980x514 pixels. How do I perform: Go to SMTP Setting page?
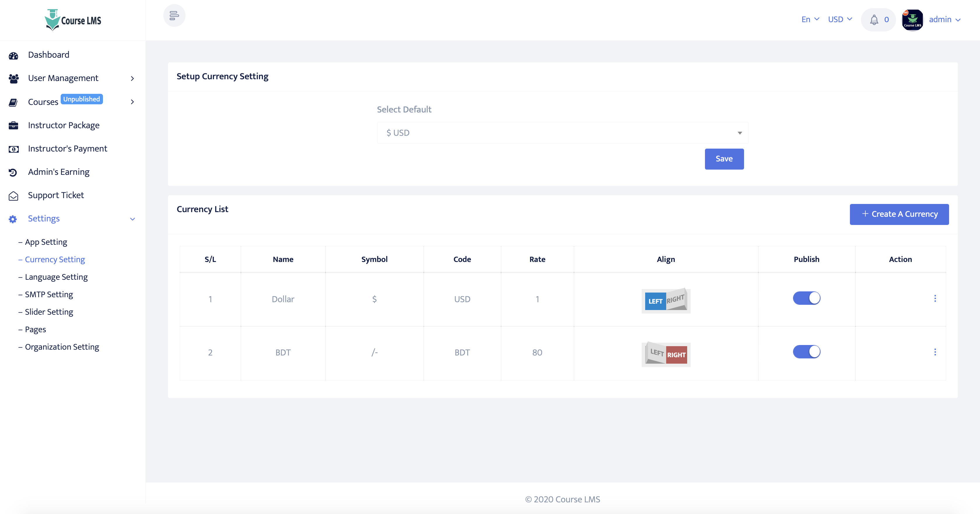click(49, 294)
